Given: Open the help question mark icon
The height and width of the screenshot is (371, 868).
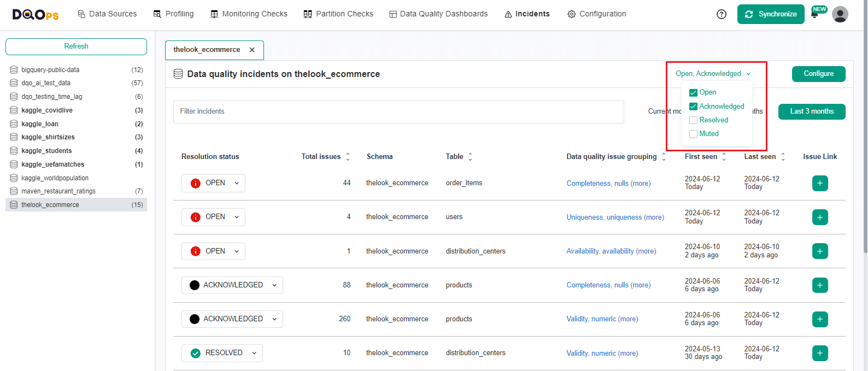Looking at the screenshot, I should click(722, 14).
